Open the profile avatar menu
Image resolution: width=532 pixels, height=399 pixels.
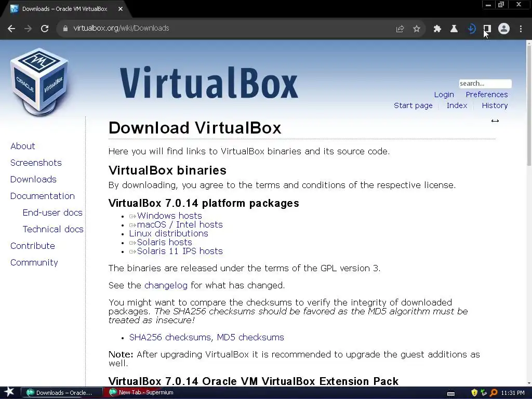pyautogui.click(x=504, y=29)
